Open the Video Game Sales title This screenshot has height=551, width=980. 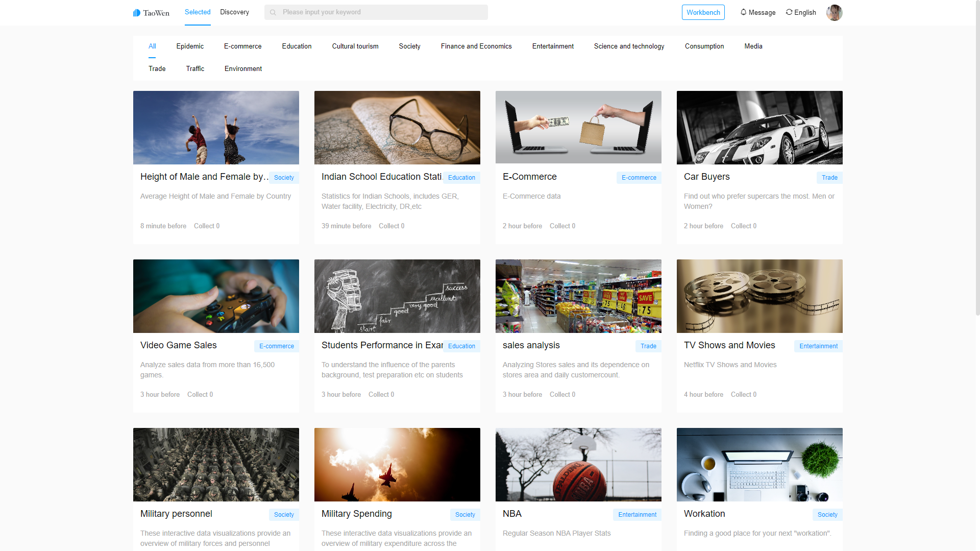[178, 345]
